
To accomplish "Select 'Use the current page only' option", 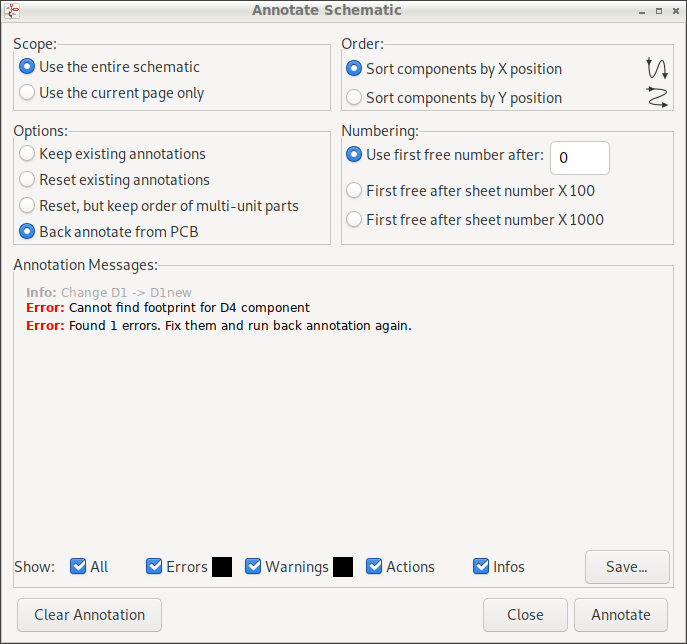I will 28,93.
